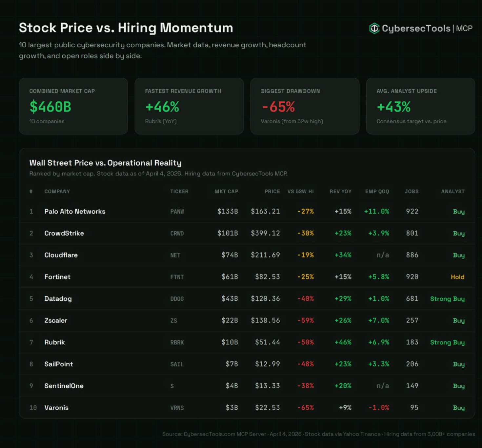Click SailPoint's $12.99 price
482x448 pixels.
click(268, 364)
